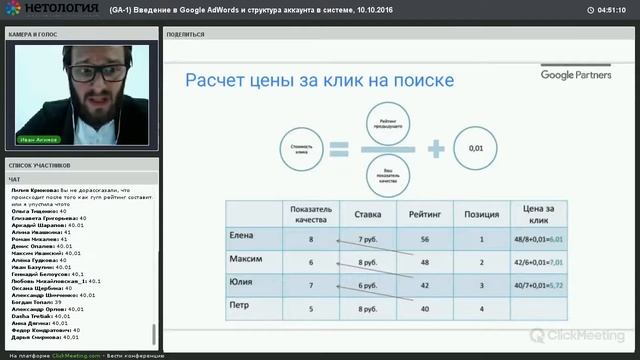Screen dimensions: 640x360
Task: Click the 7 руб. bid cell
Action: pyautogui.click(x=368, y=239)
